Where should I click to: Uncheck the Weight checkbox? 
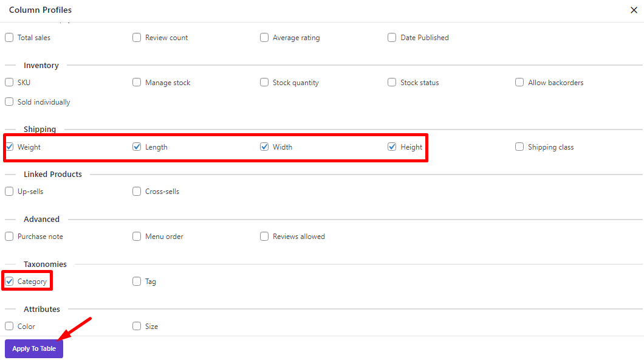(10, 147)
